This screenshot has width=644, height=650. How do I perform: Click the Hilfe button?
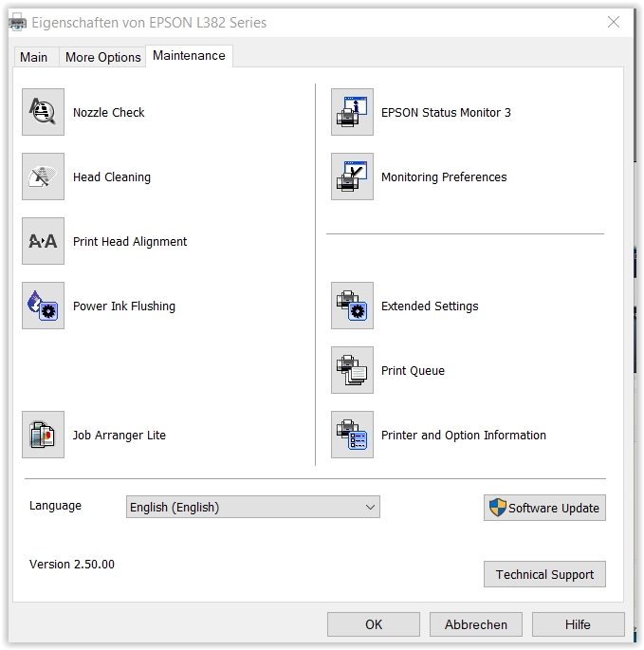578,624
